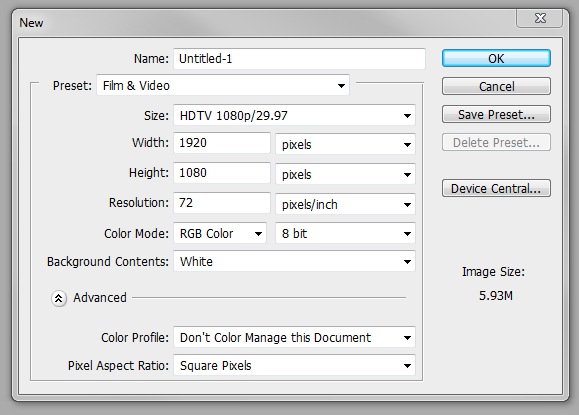Open the Color Mode RGB Color dropdown
Image resolution: width=579 pixels, height=415 pixels.
tap(220, 233)
